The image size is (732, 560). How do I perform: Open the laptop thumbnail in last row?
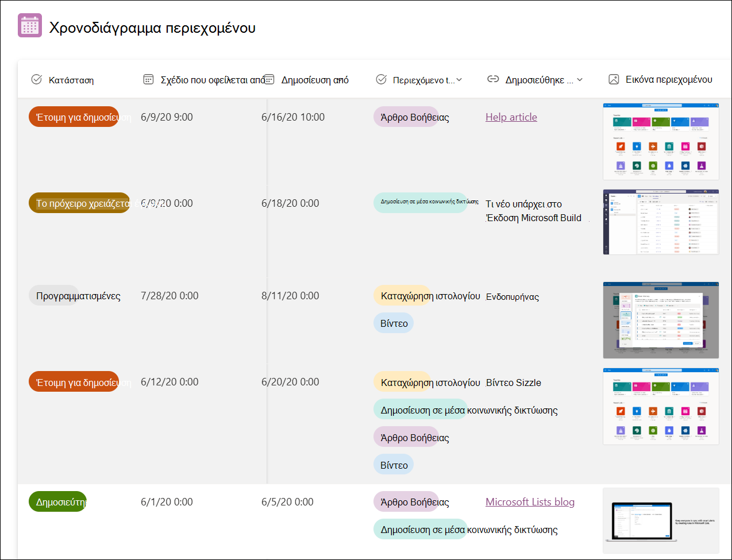click(x=661, y=520)
